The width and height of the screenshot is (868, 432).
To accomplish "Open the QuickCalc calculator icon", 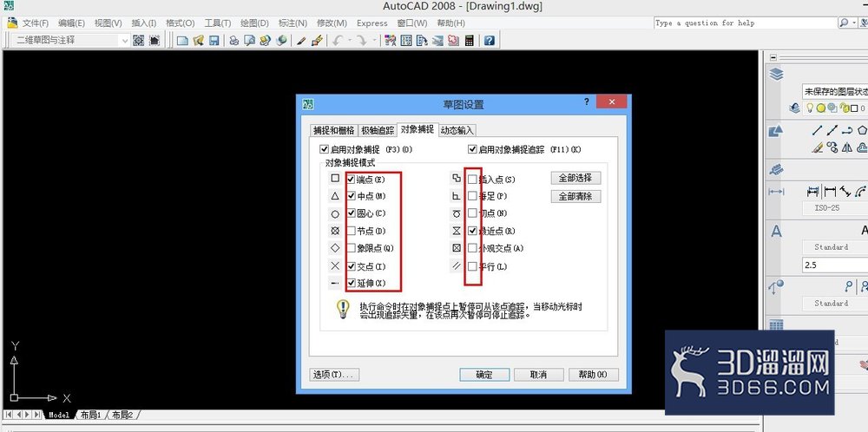I will [470, 41].
